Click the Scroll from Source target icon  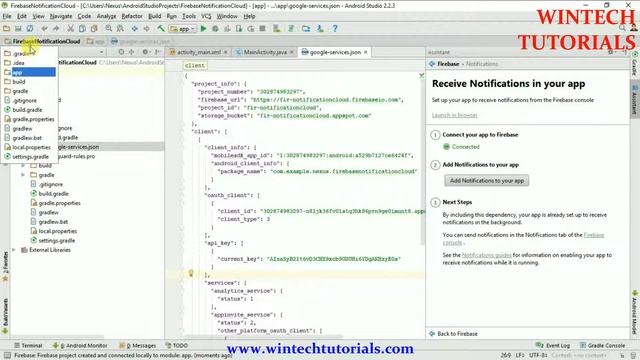tap(121, 52)
